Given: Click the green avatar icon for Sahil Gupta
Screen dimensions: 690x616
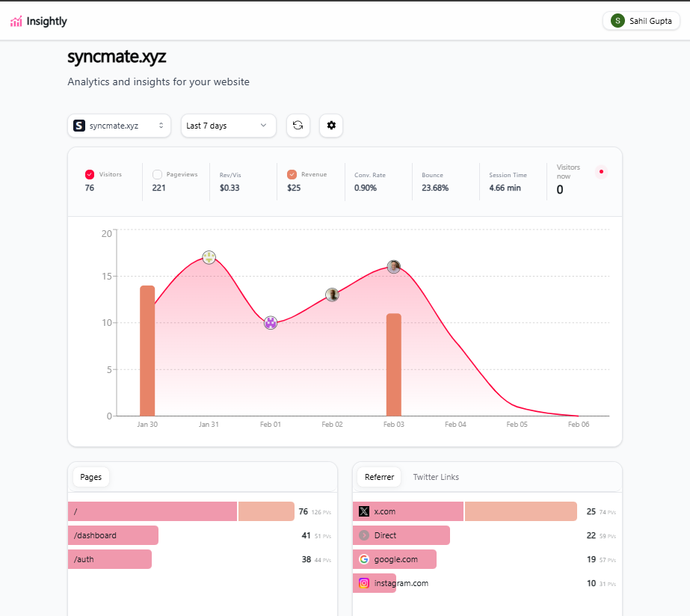Looking at the screenshot, I should click(x=616, y=20).
